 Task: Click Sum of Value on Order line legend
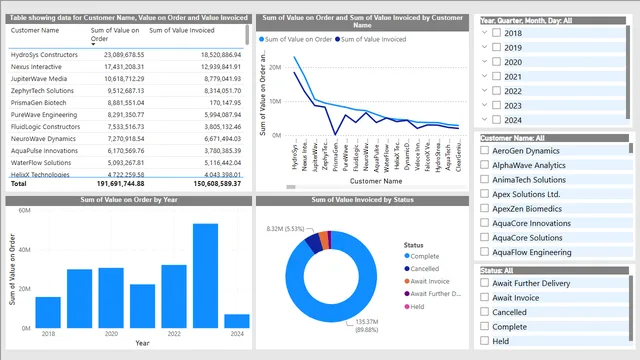pos(296,39)
